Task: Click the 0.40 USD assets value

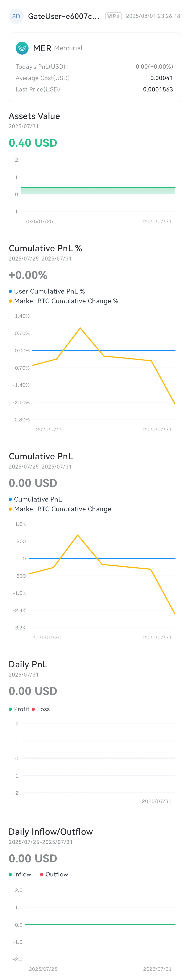Action: pos(33,143)
